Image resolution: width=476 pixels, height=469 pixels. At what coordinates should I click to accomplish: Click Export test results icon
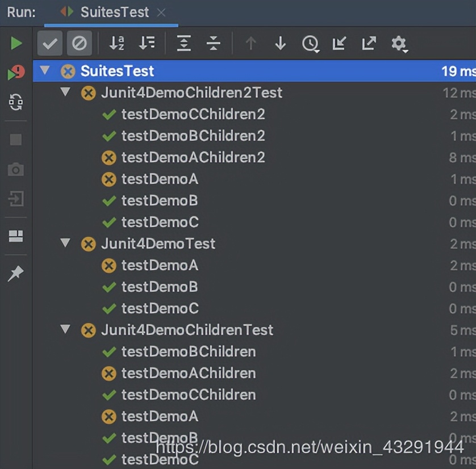(x=369, y=43)
